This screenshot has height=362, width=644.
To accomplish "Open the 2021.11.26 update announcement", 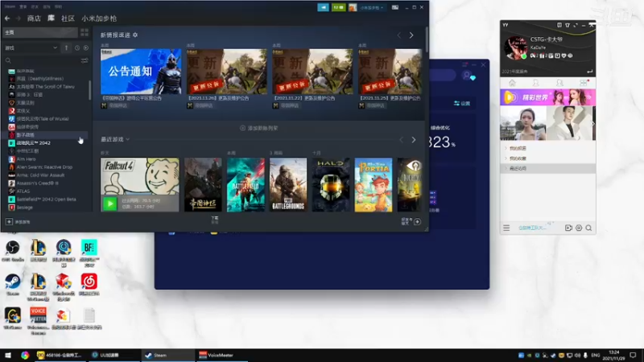I will pos(227,72).
